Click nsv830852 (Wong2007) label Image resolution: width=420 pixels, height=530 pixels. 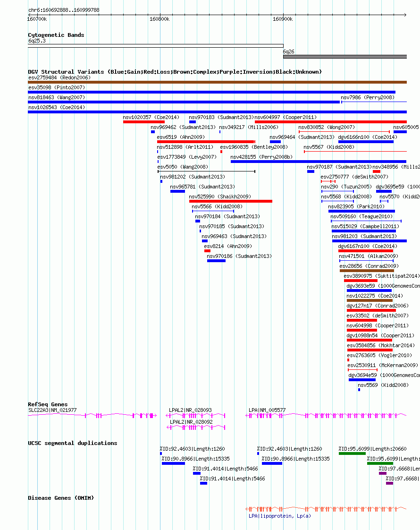tap(327, 127)
